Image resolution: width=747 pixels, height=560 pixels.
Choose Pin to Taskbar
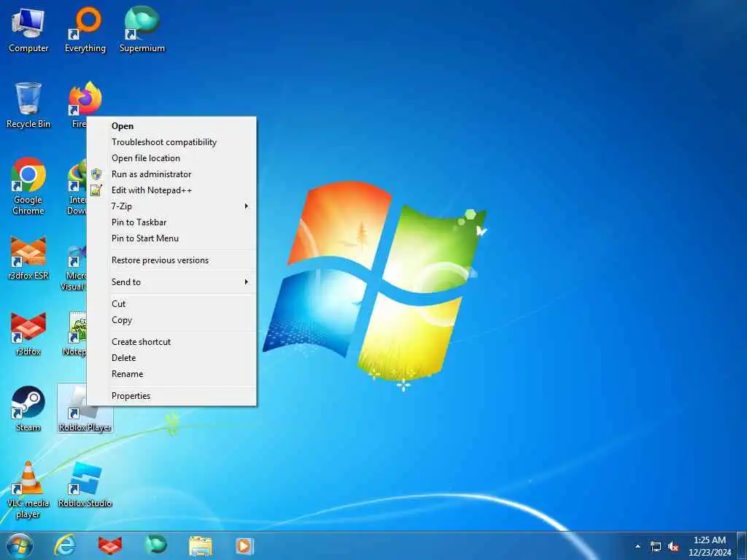171,222
